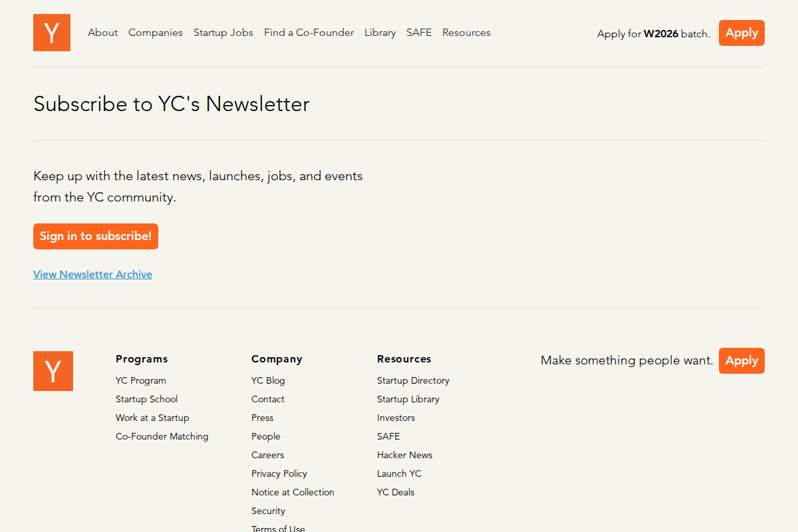The height and width of the screenshot is (532, 798).
Task: Navigate to Startup Jobs
Action: pyautogui.click(x=223, y=32)
